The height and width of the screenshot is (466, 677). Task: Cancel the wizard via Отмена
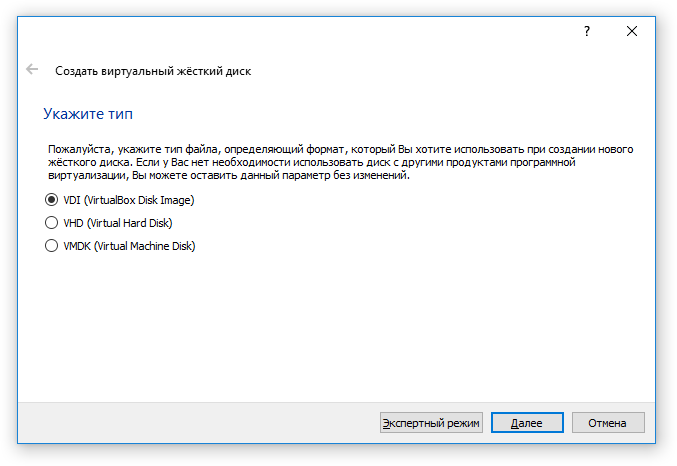(x=608, y=422)
